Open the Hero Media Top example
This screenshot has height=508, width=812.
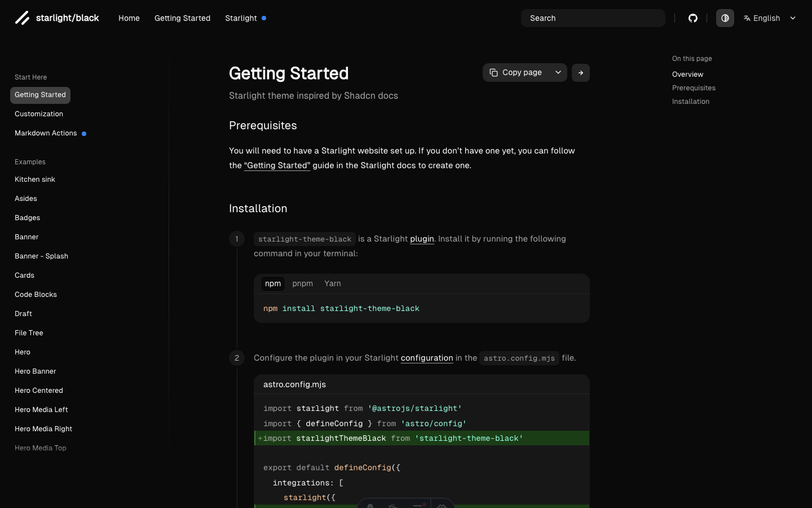[x=41, y=448]
